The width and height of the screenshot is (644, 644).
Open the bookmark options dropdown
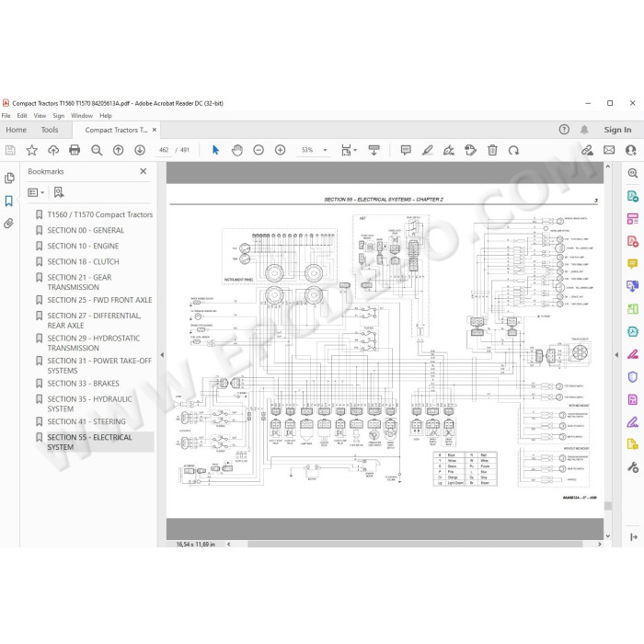(x=36, y=192)
